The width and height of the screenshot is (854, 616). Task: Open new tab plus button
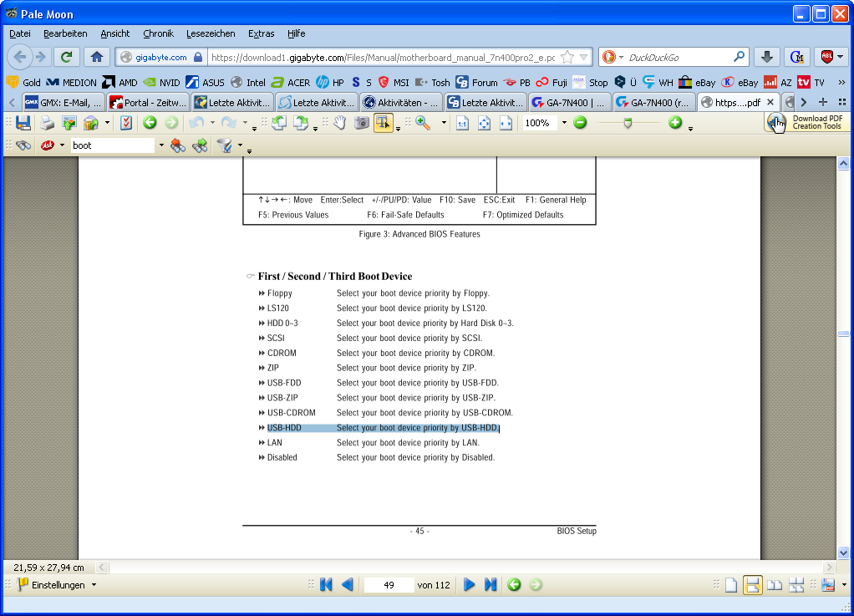823,102
